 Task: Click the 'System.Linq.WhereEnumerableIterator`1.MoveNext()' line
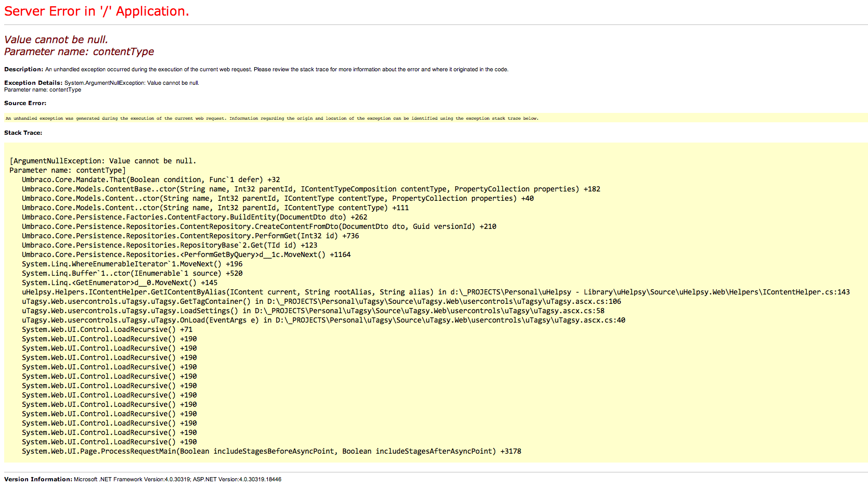(132, 264)
